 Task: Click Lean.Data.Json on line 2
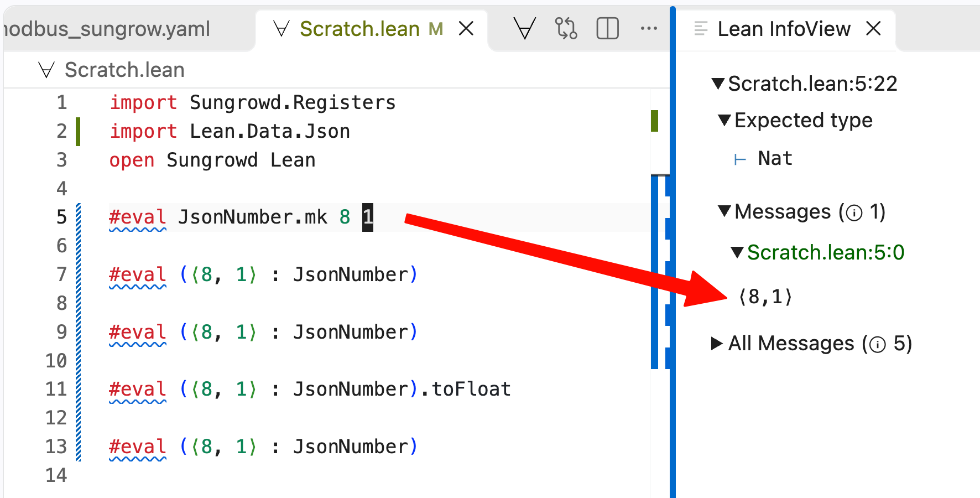(x=270, y=131)
